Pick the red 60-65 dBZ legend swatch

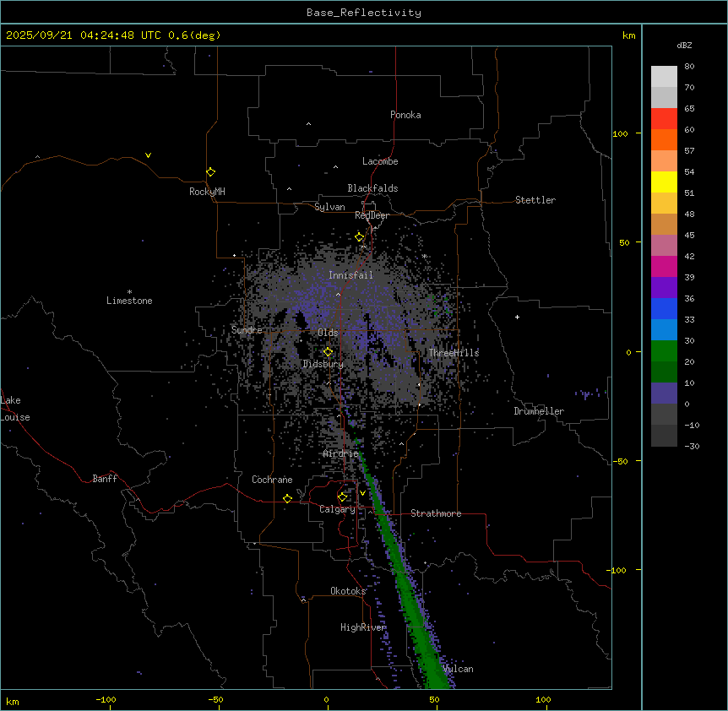pyautogui.click(x=664, y=118)
